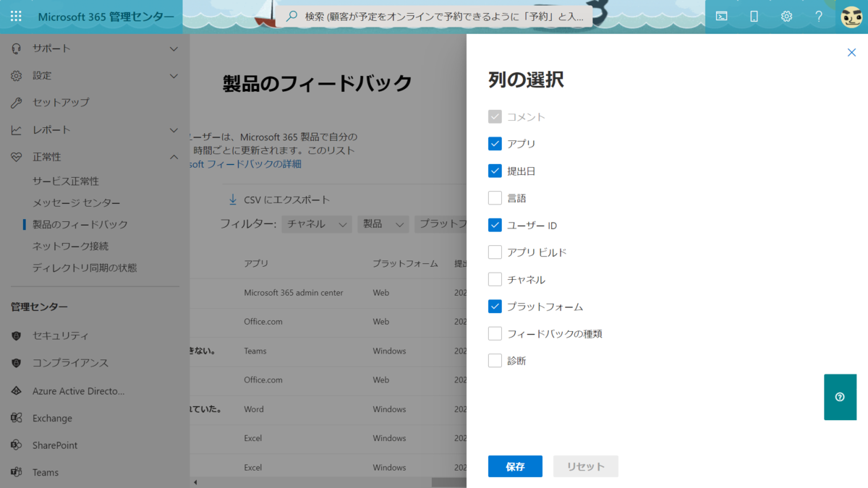The height and width of the screenshot is (488, 868).
Task: Click the Reports chart icon
Action: point(16,130)
